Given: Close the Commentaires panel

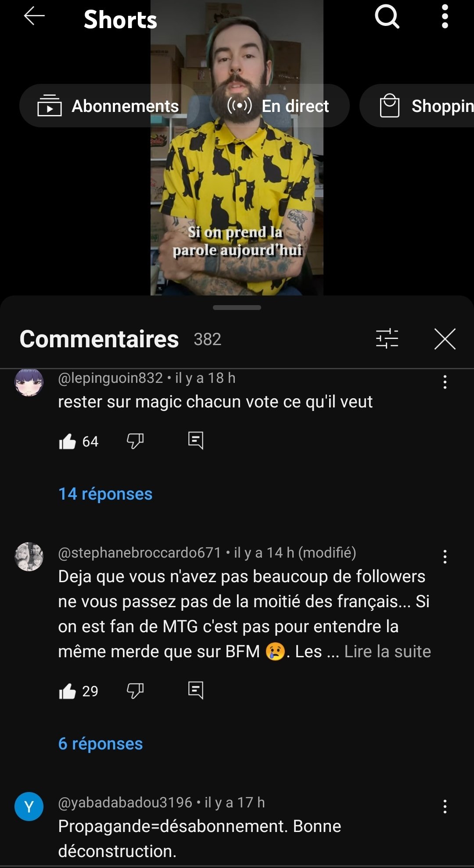Looking at the screenshot, I should 445,339.
